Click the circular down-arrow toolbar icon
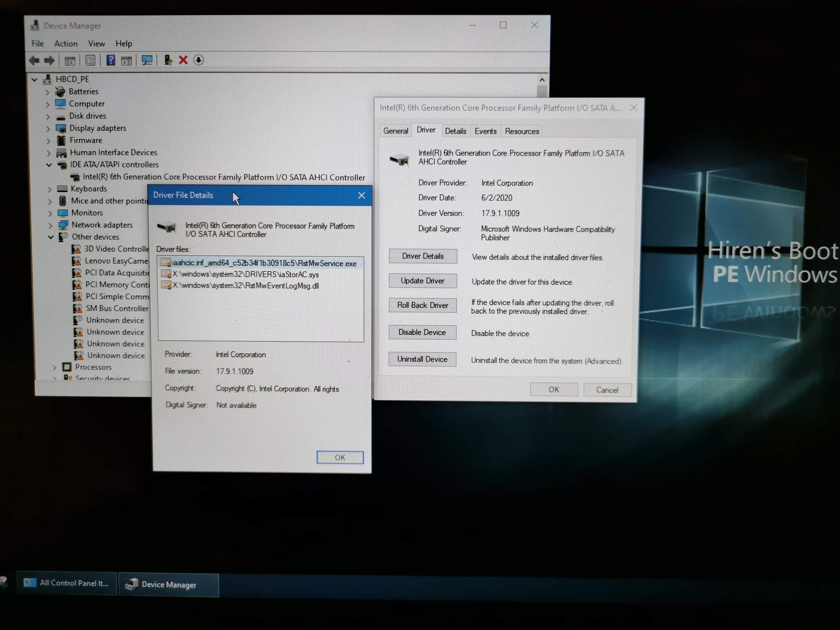840x630 pixels. (199, 60)
